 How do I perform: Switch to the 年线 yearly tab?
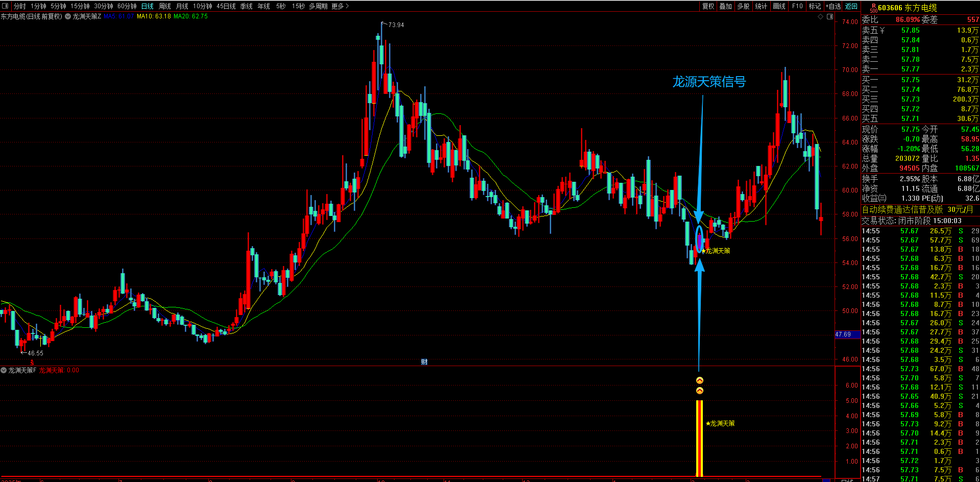click(x=264, y=6)
